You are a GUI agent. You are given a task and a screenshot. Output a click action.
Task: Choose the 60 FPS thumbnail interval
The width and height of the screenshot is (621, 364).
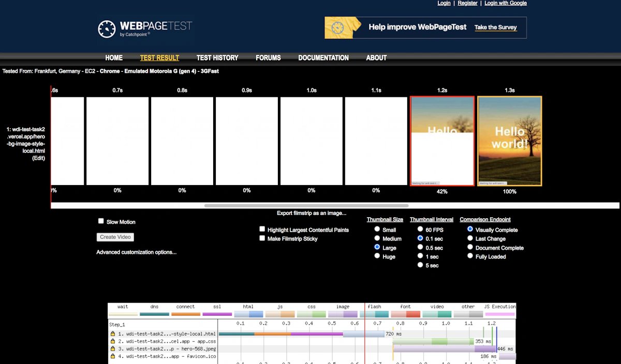pyautogui.click(x=420, y=229)
